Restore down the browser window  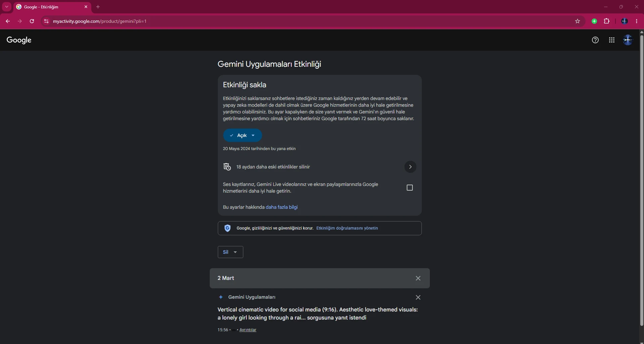pos(621,7)
